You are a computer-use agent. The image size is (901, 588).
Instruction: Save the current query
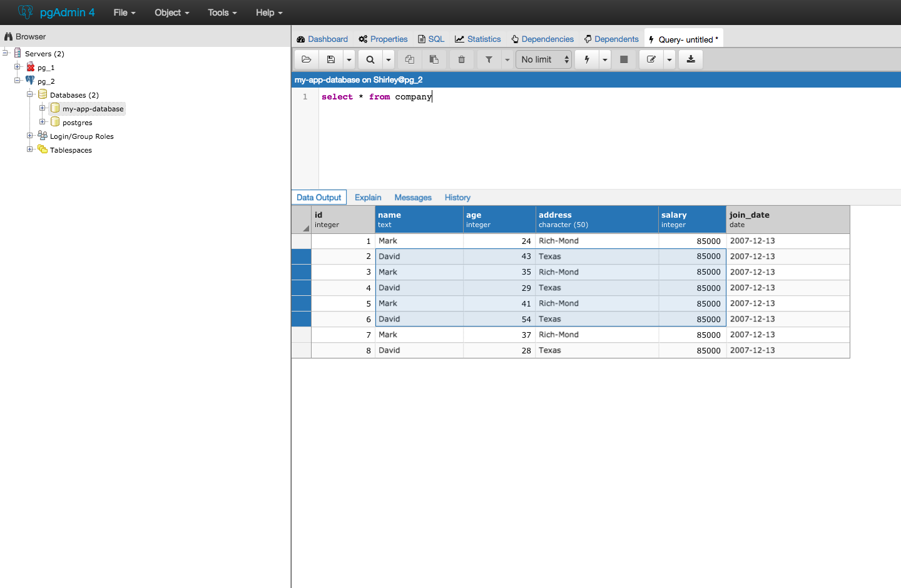coord(331,59)
